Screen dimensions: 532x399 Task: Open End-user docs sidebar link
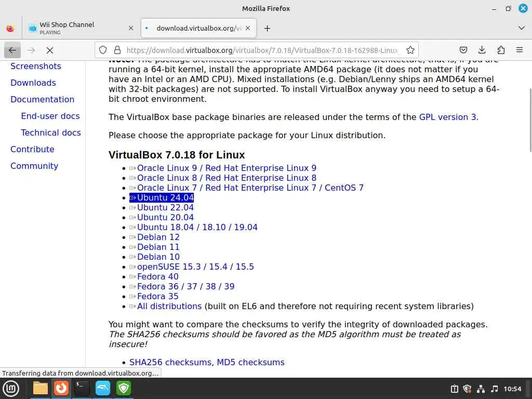pyautogui.click(x=50, y=116)
